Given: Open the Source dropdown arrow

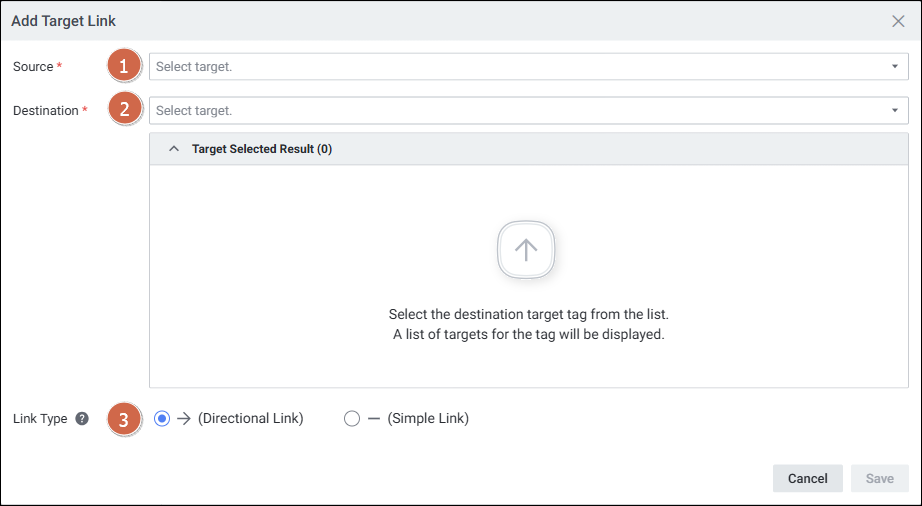Looking at the screenshot, I should pyautogui.click(x=895, y=67).
